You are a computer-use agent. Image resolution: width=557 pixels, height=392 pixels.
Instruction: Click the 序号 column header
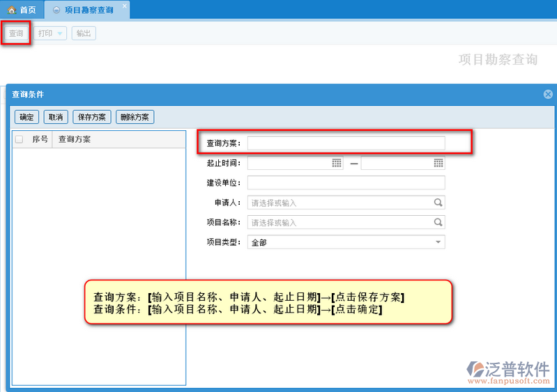40,139
